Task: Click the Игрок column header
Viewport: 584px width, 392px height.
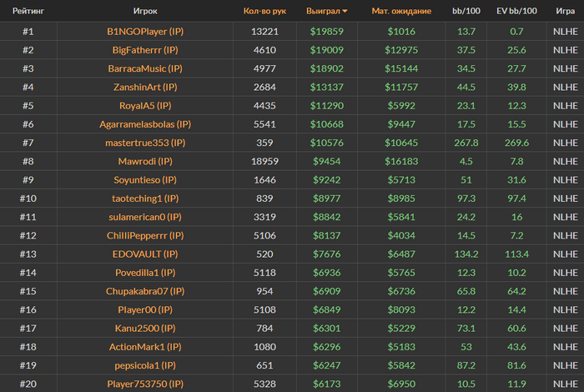Action: (x=145, y=11)
